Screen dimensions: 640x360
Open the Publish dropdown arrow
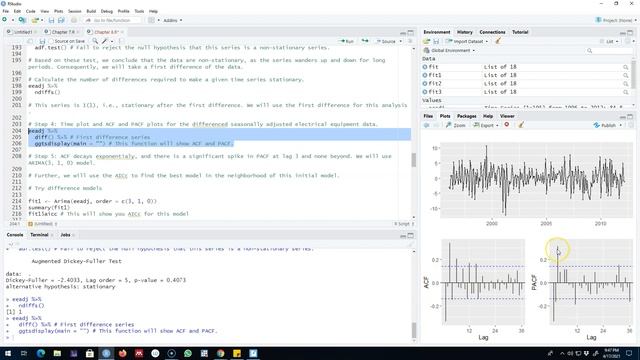pos(621,125)
